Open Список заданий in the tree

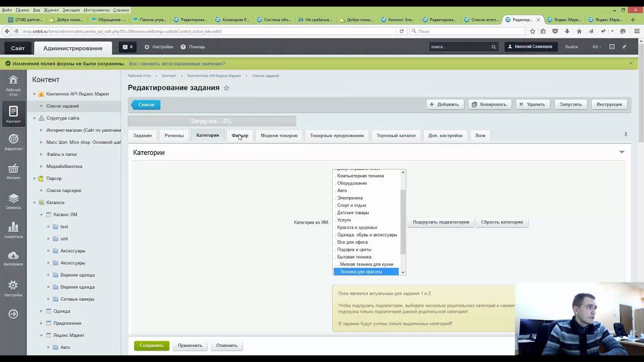pos(62,106)
